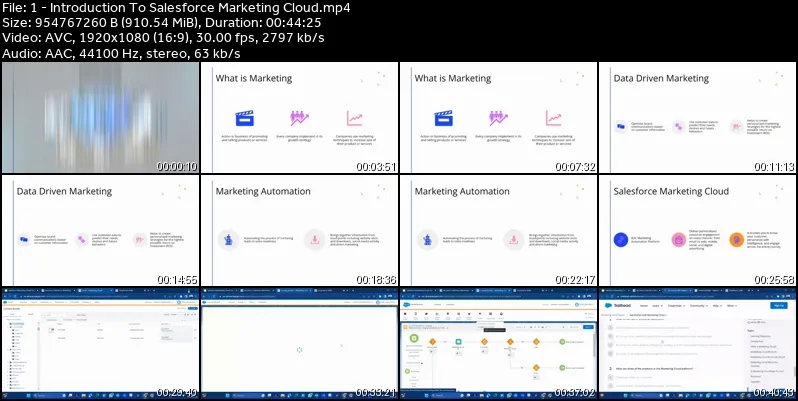798x401 pixels.
Task: Click the 'Data Driven Marketing' title in the 00:11:13 slide
Action: 661,78
